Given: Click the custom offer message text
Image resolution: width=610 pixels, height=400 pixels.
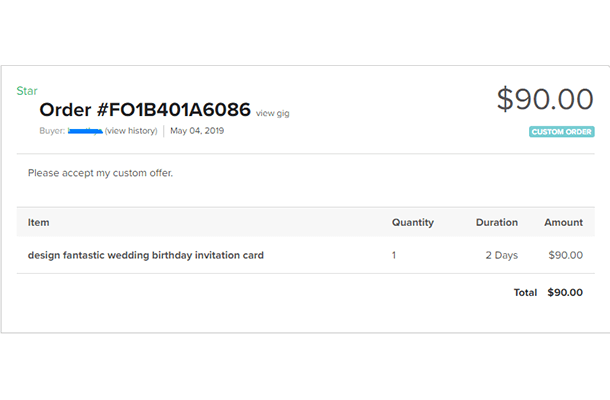Looking at the screenshot, I should [100, 173].
